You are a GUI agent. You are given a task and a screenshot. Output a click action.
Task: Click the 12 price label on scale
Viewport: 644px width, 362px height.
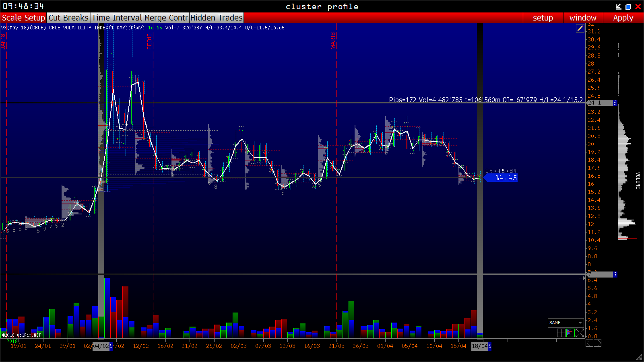[x=591, y=224]
